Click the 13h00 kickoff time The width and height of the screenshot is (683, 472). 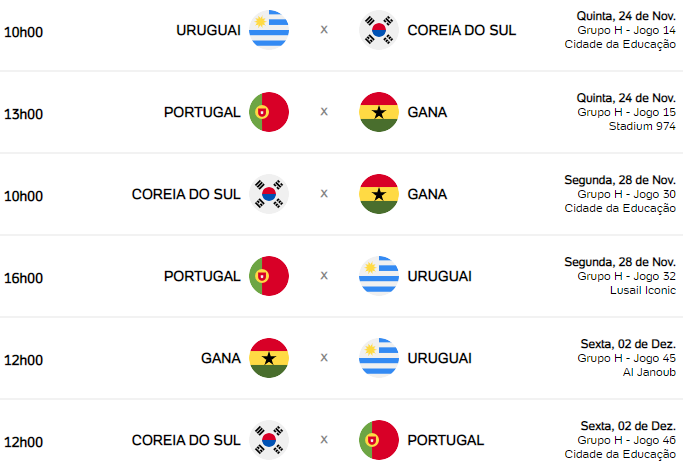pos(24,114)
